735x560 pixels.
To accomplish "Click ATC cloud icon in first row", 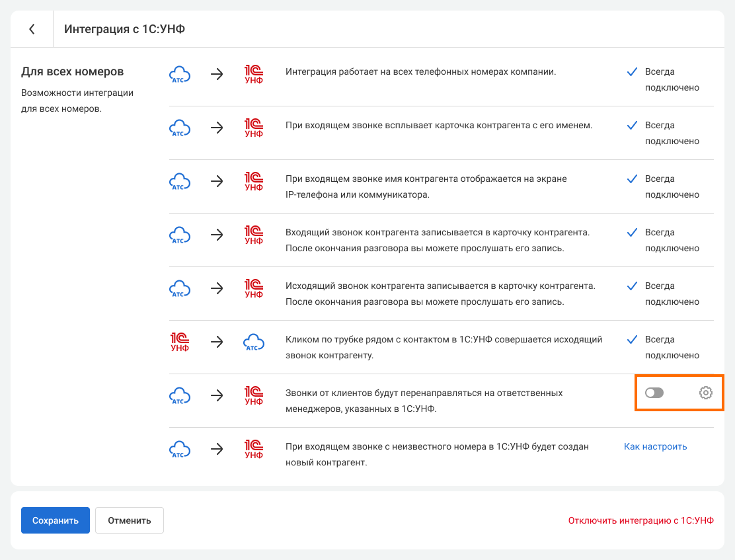I will pyautogui.click(x=180, y=74).
